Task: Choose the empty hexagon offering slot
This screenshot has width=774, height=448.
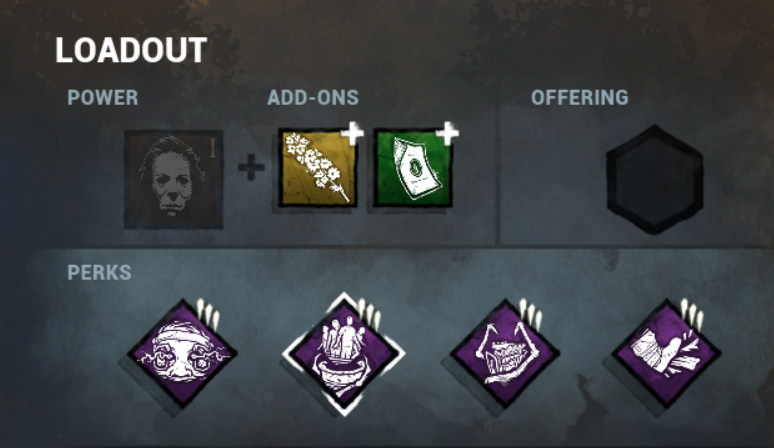Action: [x=655, y=180]
